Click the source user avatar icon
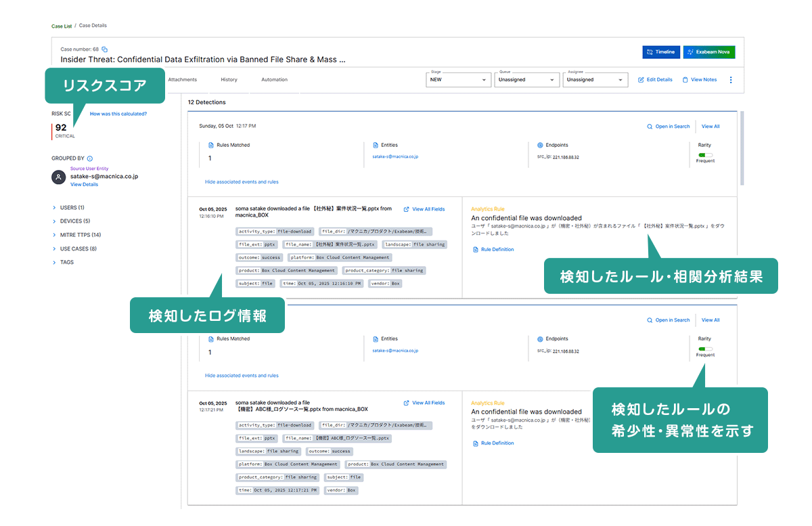The width and height of the screenshot is (812, 526). pyautogui.click(x=59, y=177)
